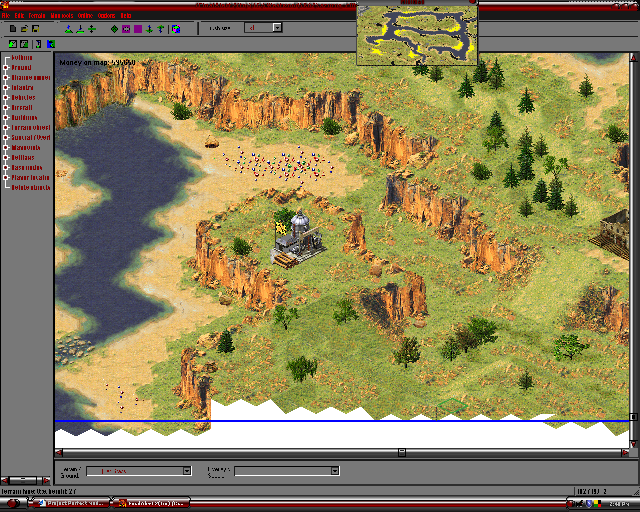The image size is (640, 512).
Task: Click the map scrollbar left arrow
Action: (x=59, y=452)
